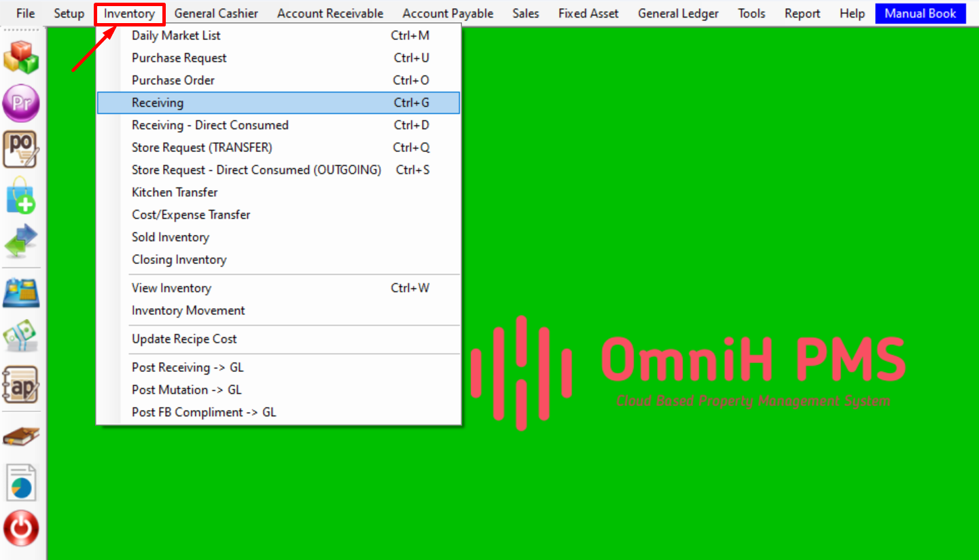This screenshot has width=979, height=560.
Task: Close the Inventory menu from the menu bar
Action: pyautogui.click(x=129, y=14)
